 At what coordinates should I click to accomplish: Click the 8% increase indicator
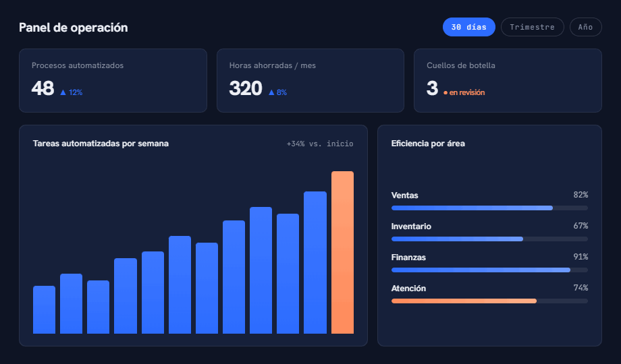tap(277, 92)
